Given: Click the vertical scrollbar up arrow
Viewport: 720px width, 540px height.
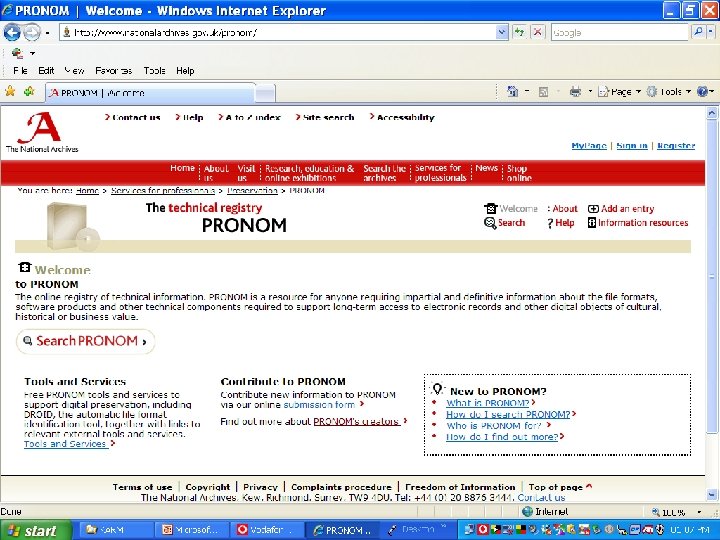Looking at the screenshot, I should pos(712,112).
